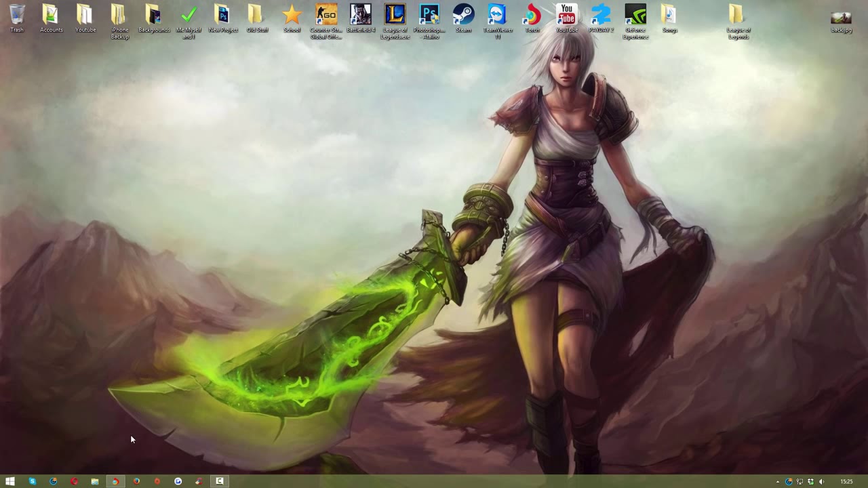Select the Backgrounds folder icon
868x488 pixels.
click(x=154, y=18)
